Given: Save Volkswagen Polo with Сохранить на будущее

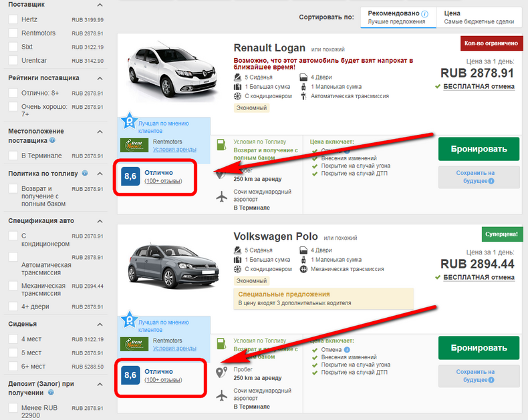Looking at the screenshot, I should point(479,376).
